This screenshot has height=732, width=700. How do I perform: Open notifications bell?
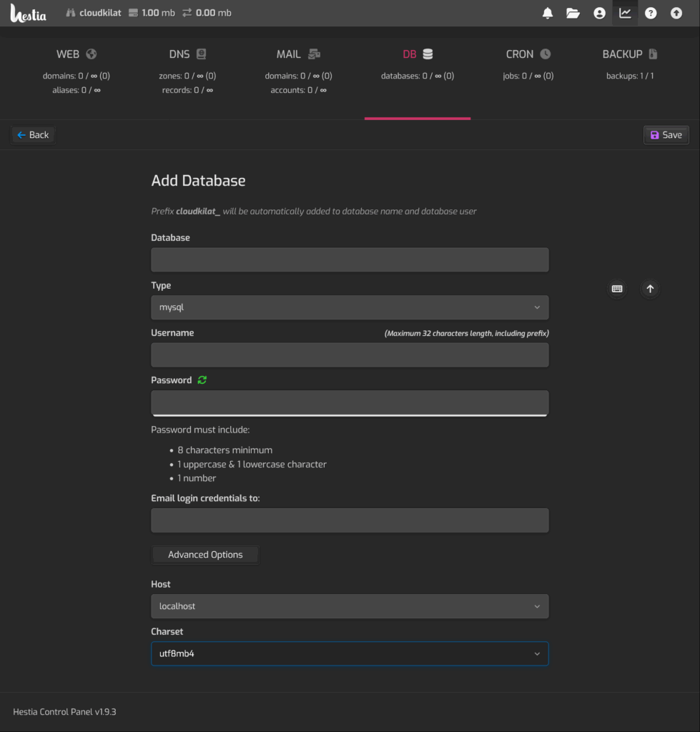click(547, 13)
